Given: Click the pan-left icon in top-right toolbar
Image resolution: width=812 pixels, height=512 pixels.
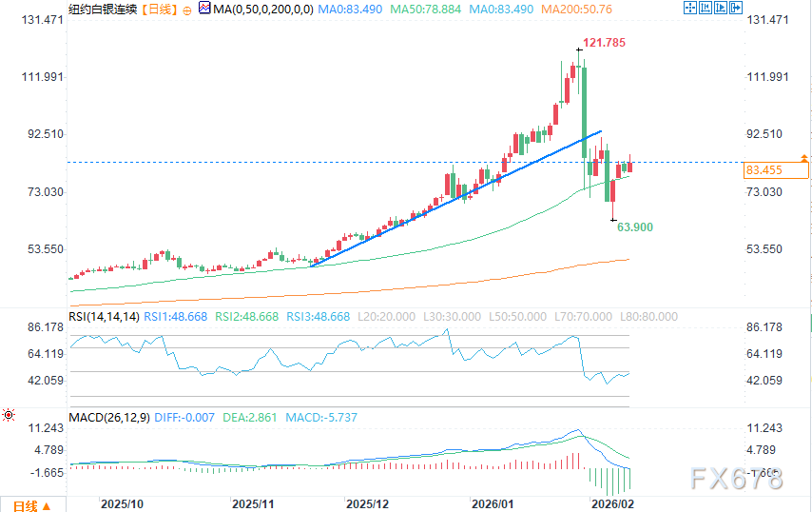Looking at the screenshot, I should pos(704,9).
